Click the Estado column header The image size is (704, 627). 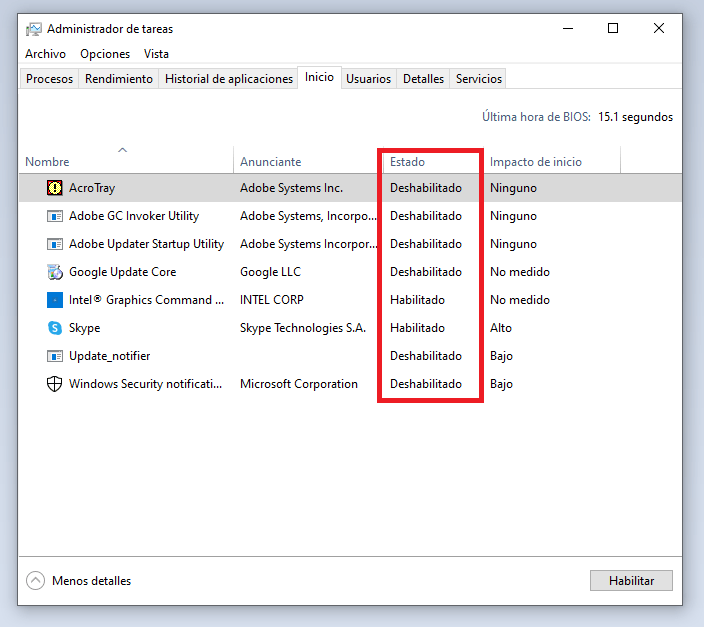(407, 162)
